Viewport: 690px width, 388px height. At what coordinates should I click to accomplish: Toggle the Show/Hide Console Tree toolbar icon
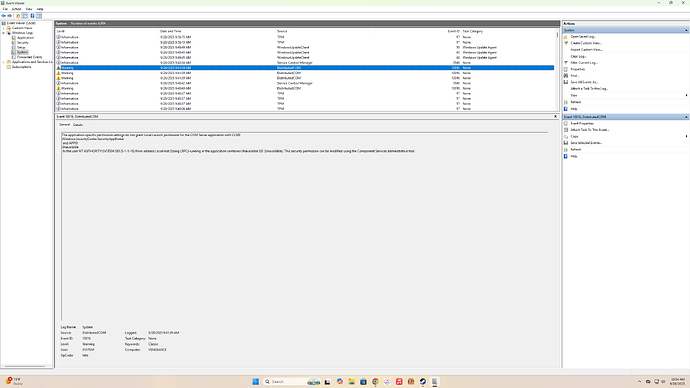pyautogui.click(x=25, y=16)
